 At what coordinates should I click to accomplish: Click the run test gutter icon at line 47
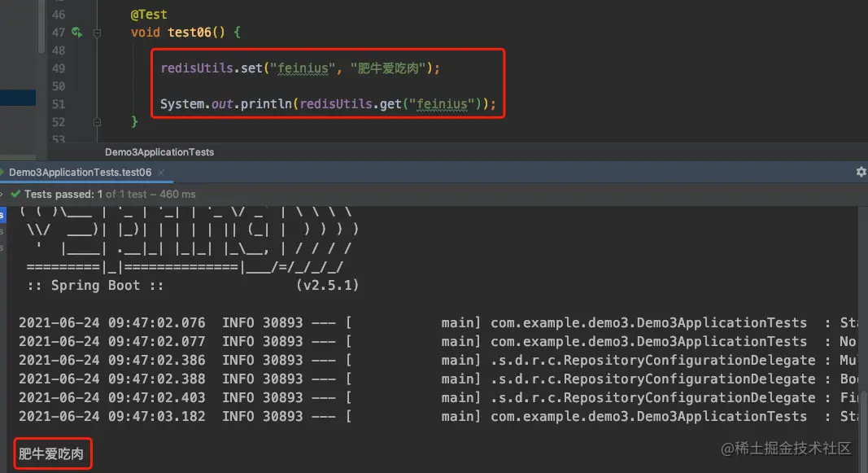(x=76, y=33)
